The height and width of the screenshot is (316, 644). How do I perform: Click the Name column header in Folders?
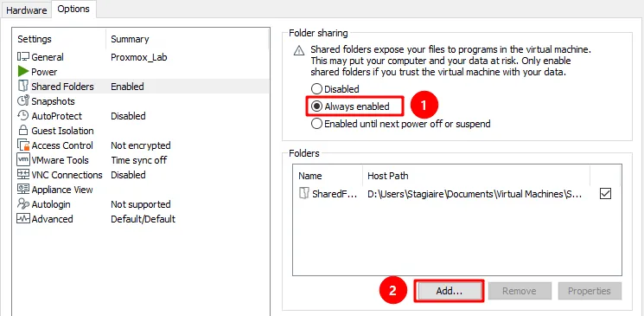point(310,176)
